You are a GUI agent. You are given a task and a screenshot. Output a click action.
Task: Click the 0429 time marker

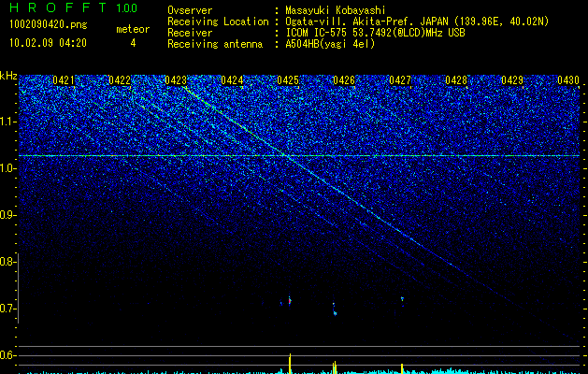tap(512, 80)
